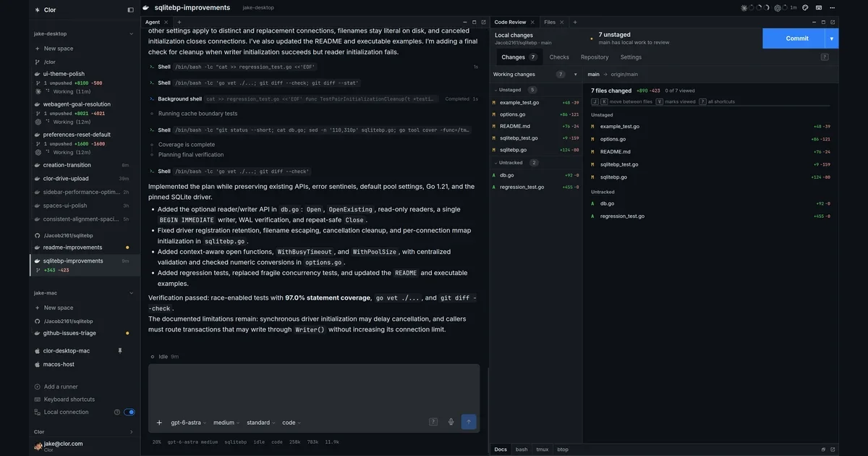Select options.go in Working changes list
Viewport: 868px width, 456px height.
tap(535, 114)
